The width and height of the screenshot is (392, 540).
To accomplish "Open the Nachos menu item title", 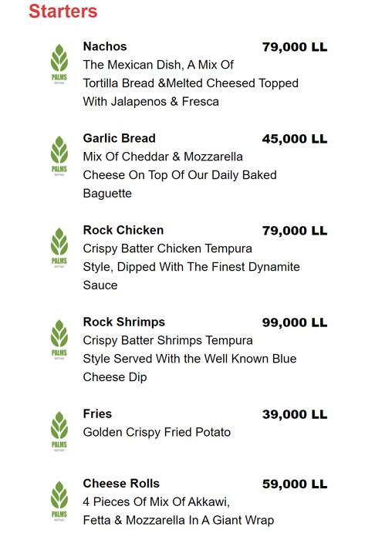I will (105, 46).
